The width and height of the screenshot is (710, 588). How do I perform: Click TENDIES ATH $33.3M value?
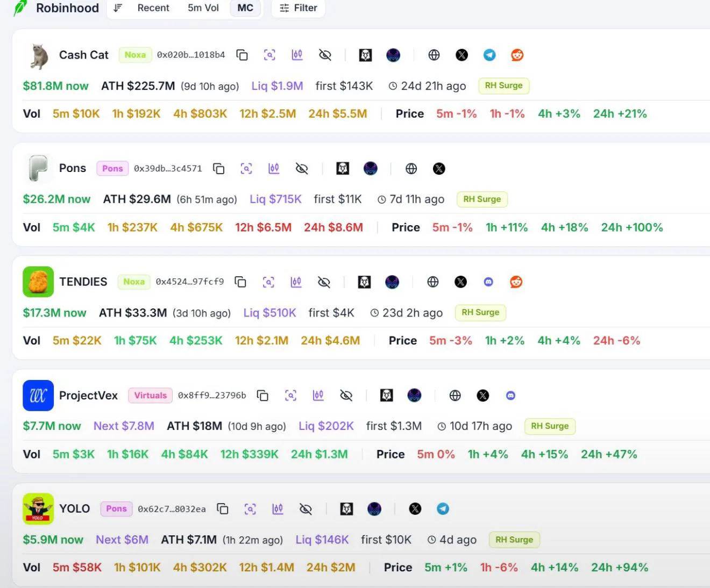tap(133, 313)
